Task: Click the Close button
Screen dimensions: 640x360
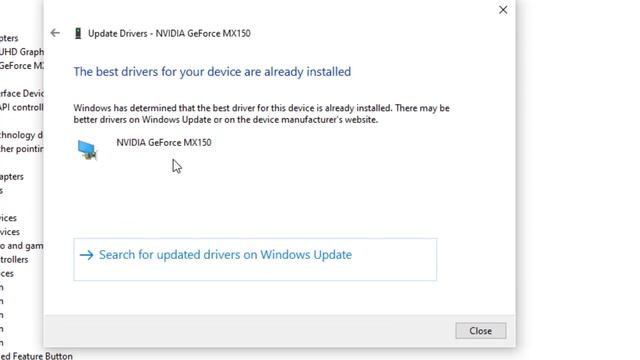Action: pos(481,331)
